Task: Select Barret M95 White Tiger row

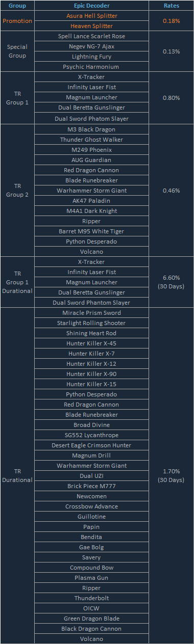Action: 92,231
